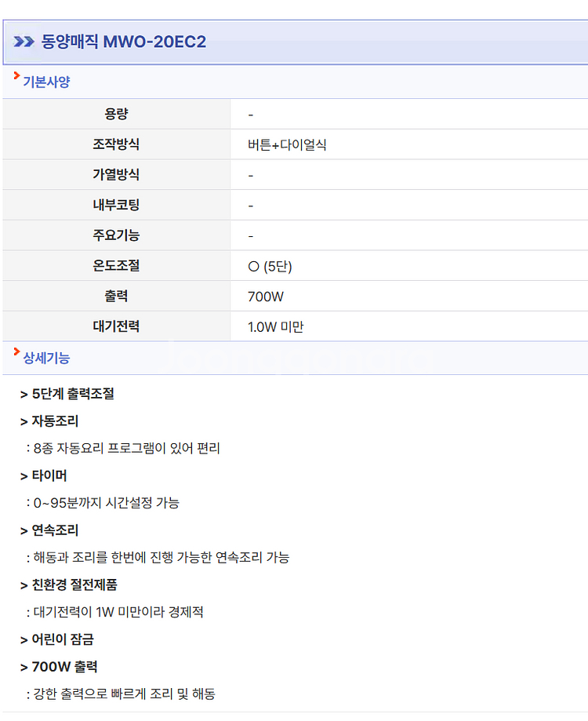The height and width of the screenshot is (721, 588).
Task: Select the value O (5단)
Action: [x=270, y=266]
